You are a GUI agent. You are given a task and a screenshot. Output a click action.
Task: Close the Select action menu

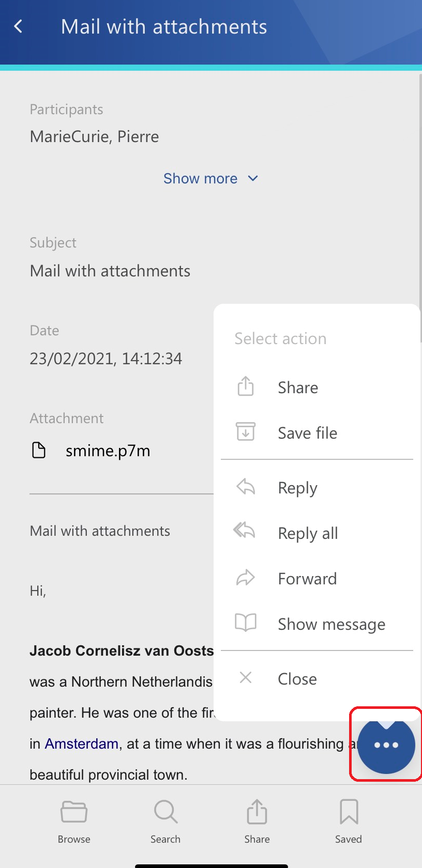click(x=297, y=678)
